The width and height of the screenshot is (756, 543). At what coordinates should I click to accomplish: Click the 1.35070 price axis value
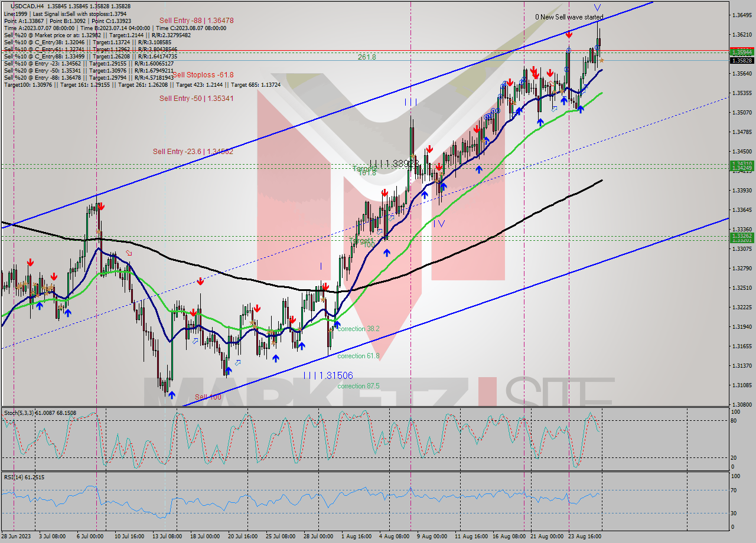point(742,113)
